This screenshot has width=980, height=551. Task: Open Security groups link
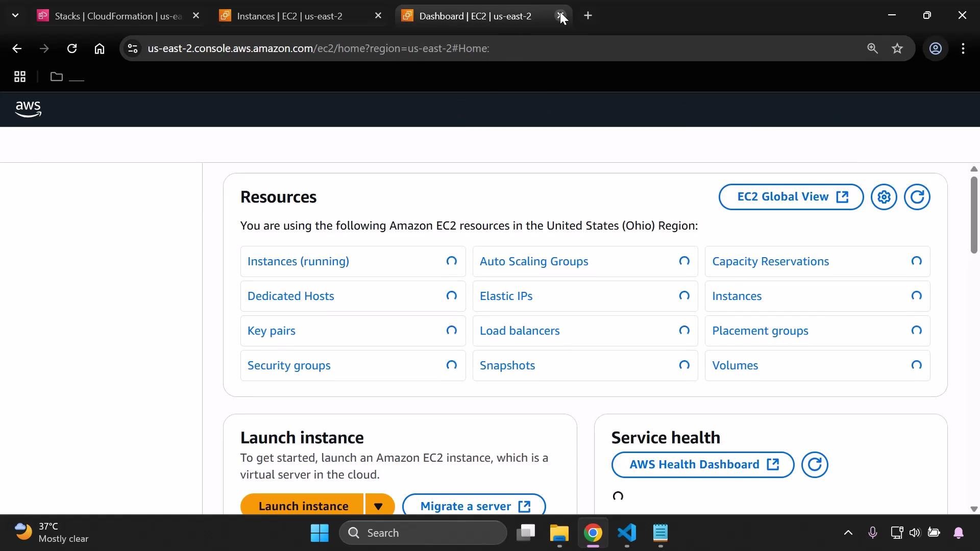pos(289,365)
